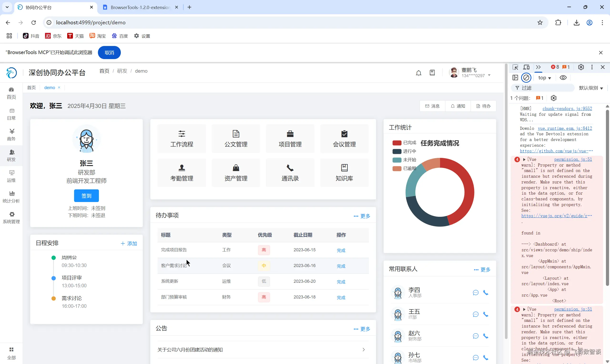Open the 通讯录 phone shortcut tile
This screenshot has height=364, width=610.
click(x=290, y=173)
